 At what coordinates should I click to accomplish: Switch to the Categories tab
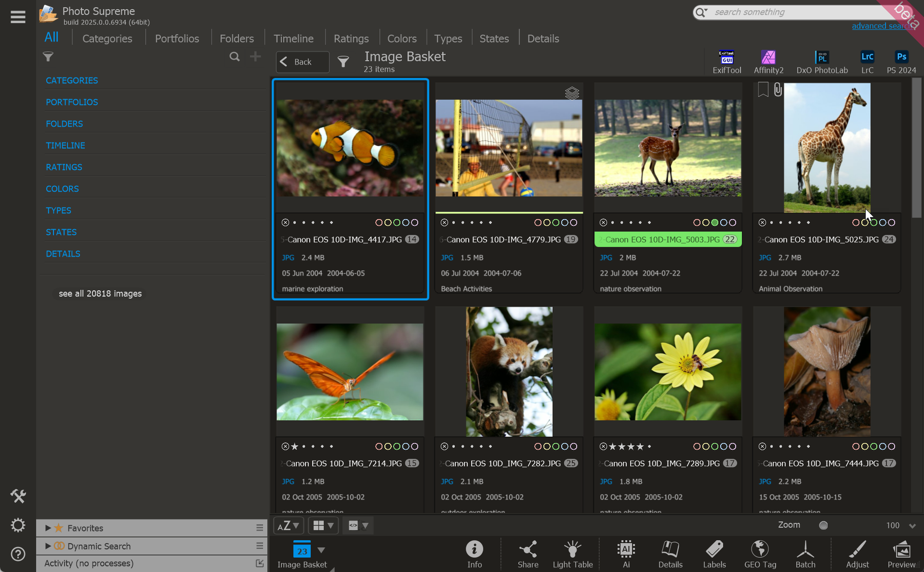click(x=107, y=38)
